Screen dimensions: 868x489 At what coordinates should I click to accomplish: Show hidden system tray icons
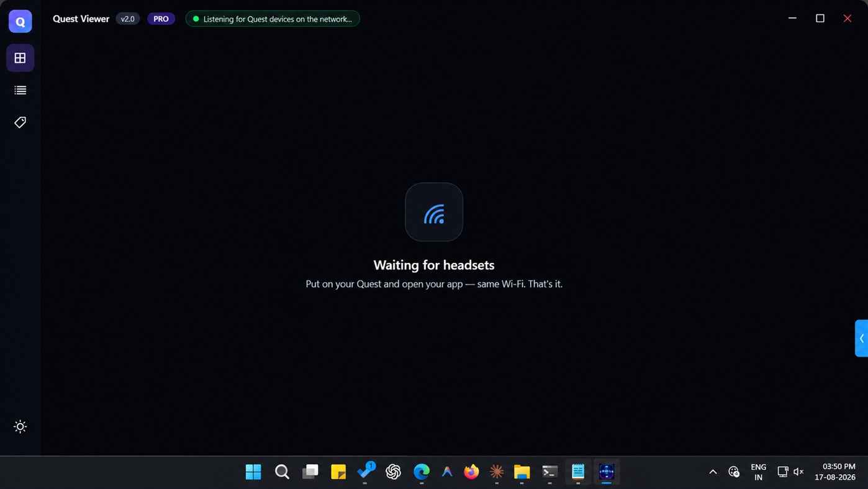(713, 472)
